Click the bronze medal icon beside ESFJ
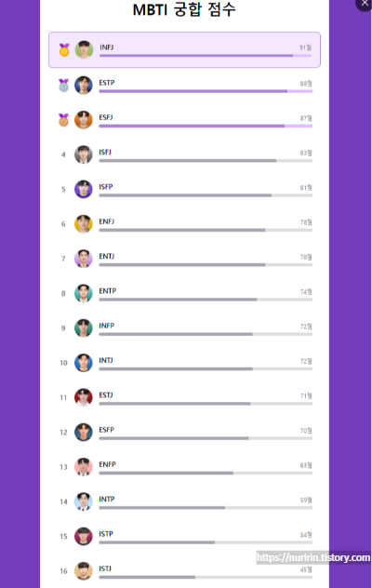372x588 pixels. pyautogui.click(x=64, y=120)
